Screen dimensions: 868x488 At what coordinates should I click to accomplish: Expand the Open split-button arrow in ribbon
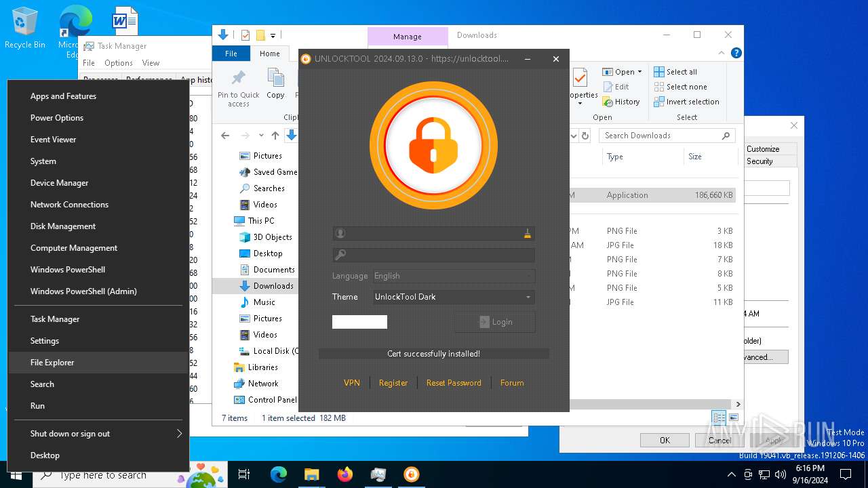pyautogui.click(x=639, y=72)
